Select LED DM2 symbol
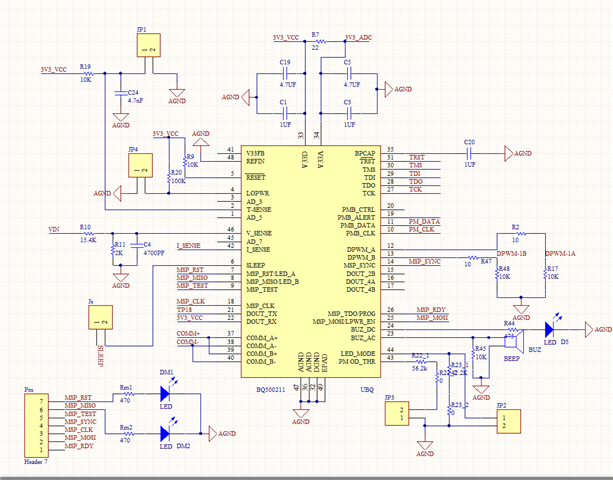 (166, 431)
